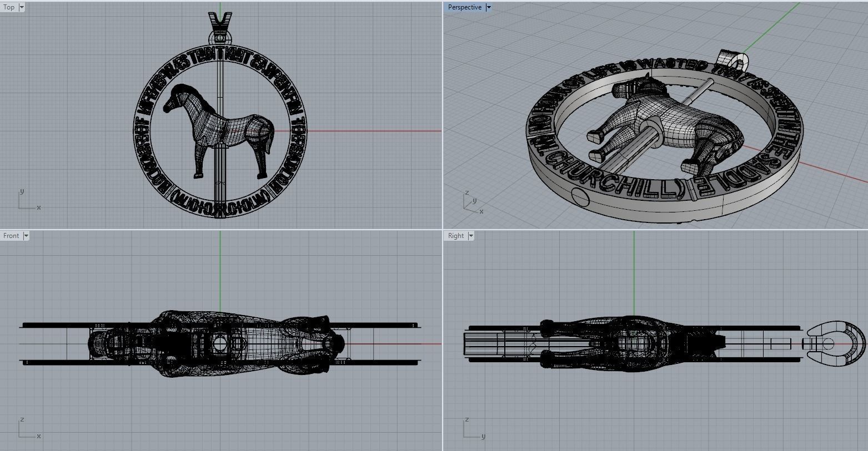This screenshot has height=451, width=868.
Task: Open the Right viewport dropdown arrow
Action: coord(471,236)
